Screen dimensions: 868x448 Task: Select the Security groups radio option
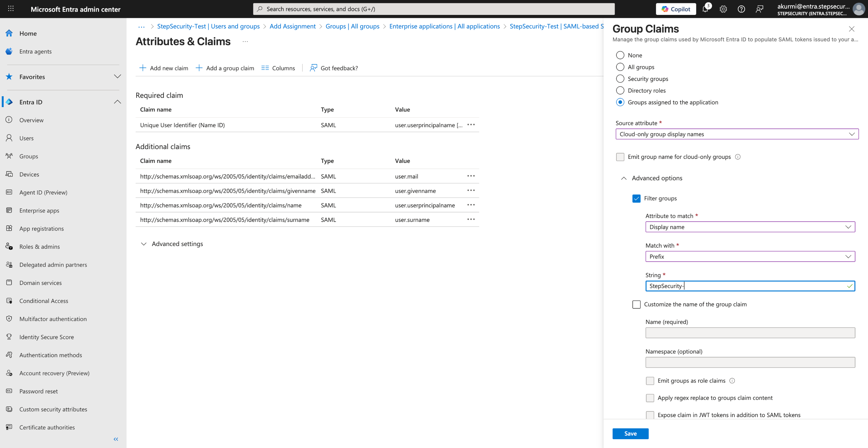tap(620, 79)
